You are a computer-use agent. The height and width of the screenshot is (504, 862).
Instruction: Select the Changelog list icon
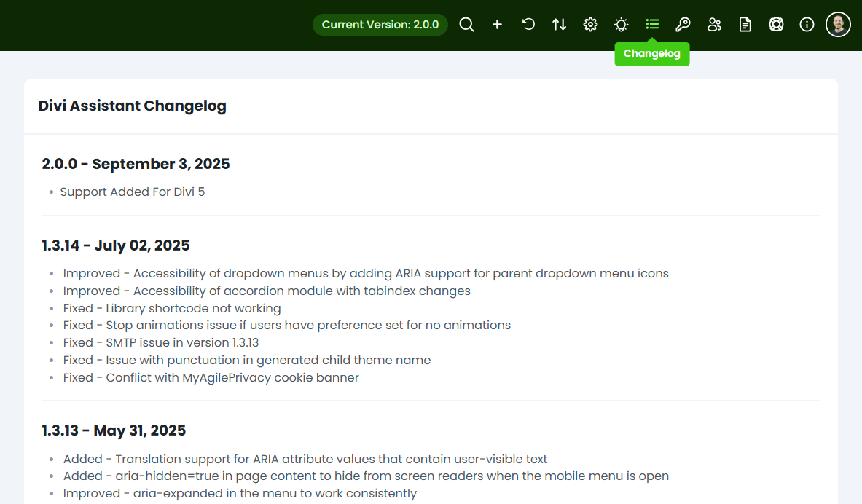(x=652, y=25)
